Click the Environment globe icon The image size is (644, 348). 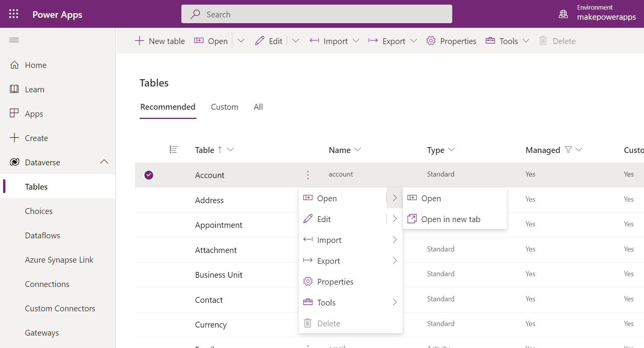pyautogui.click(x=563, y=14)
